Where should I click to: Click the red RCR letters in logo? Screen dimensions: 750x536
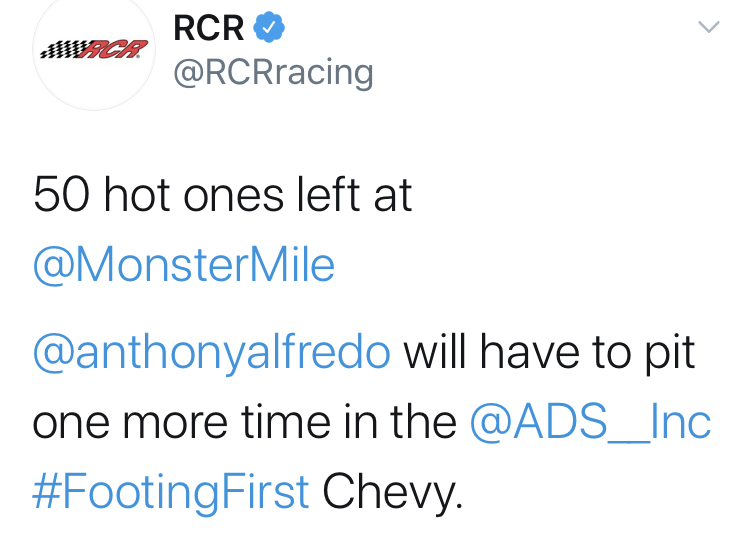click(119, 48)
